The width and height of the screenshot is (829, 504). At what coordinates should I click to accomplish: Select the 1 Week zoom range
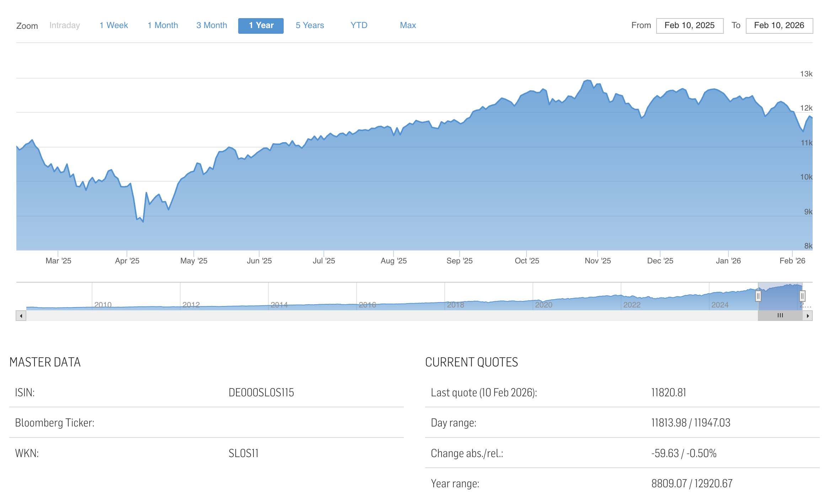tap(114, 26)
